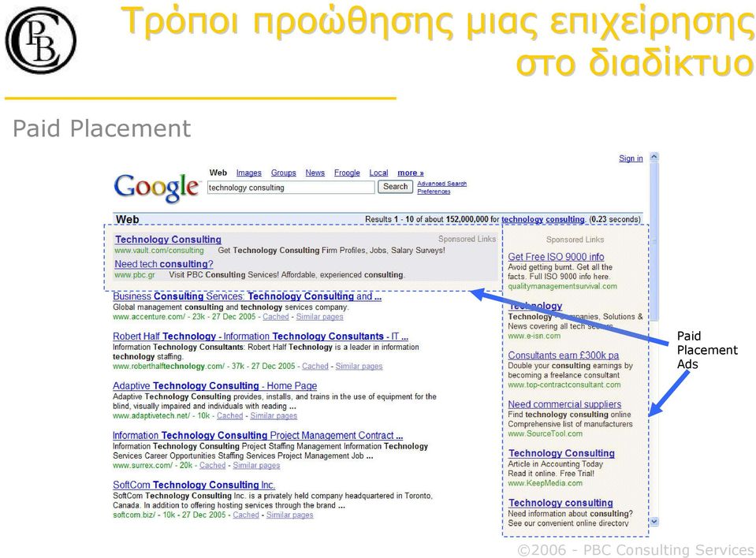Click the technology consulting search field
The image size is (756, 558).
(291, 188)
